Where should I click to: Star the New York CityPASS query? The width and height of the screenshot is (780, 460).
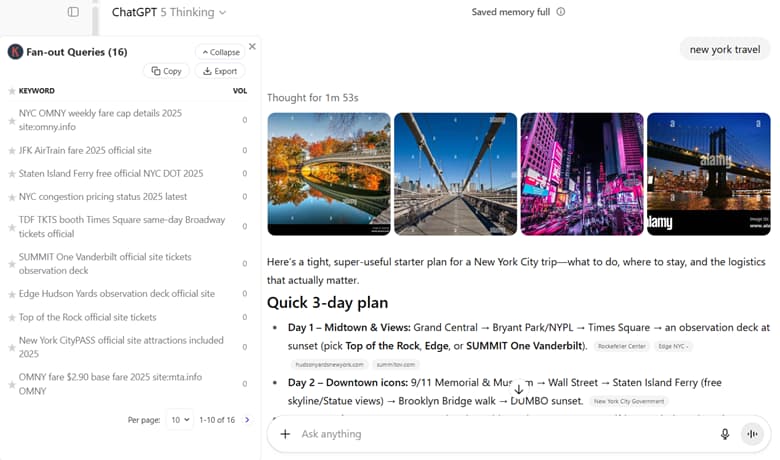[11, 348]
